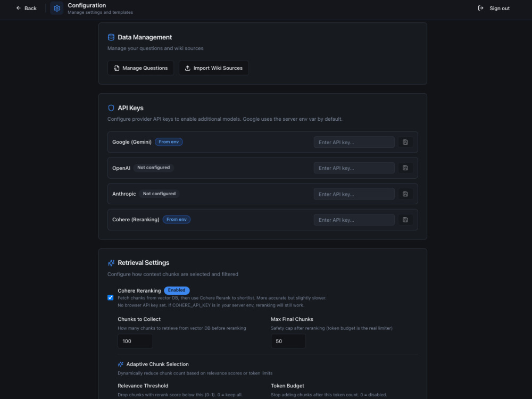Sign out of the application
532x399 pixels.
494,8
